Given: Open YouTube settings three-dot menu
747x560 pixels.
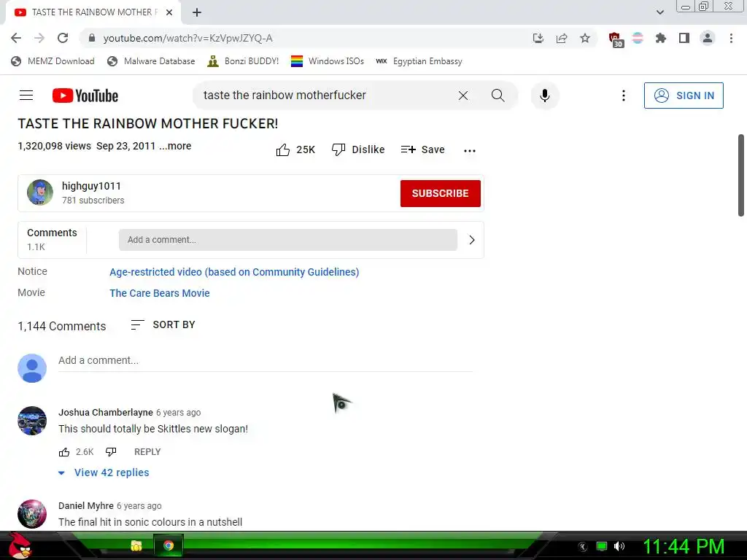Looking at the screenshot, I should [x=623, y=96].
